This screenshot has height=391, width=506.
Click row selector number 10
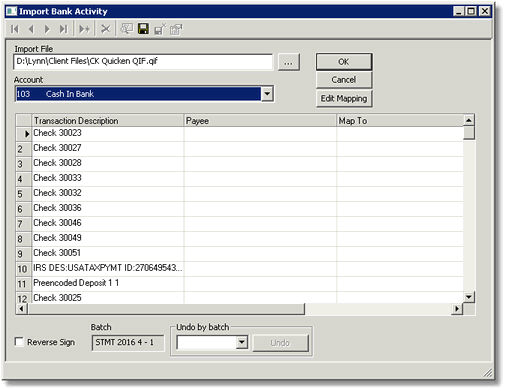point(24,269)
